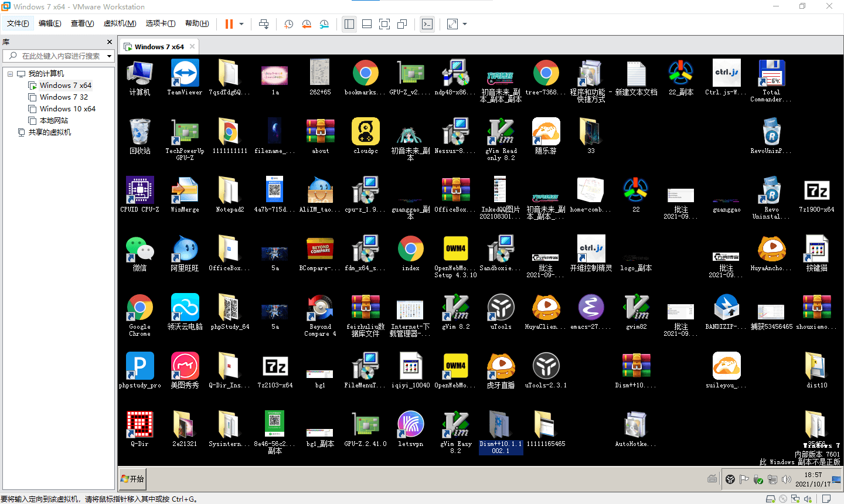Click the library search input field

(x=59, y=56)
